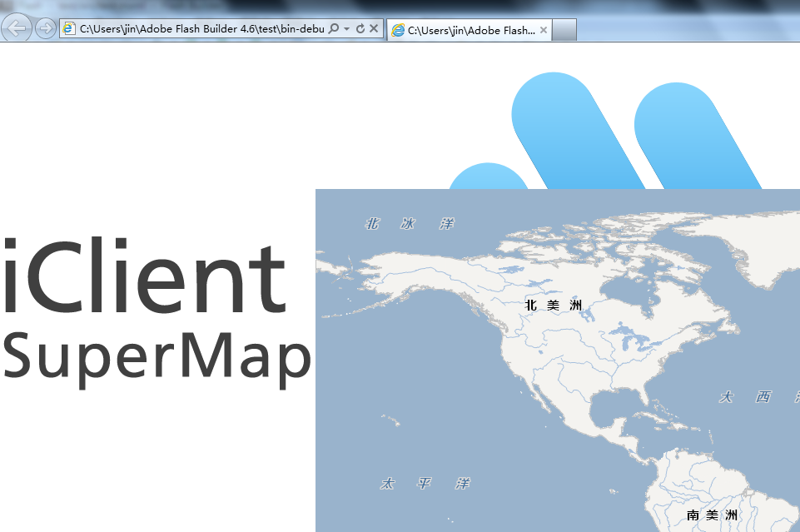This screenshot has width=800, height=532.
Task: Go back with the browser Back arrow
Action: tap(17, 28)
